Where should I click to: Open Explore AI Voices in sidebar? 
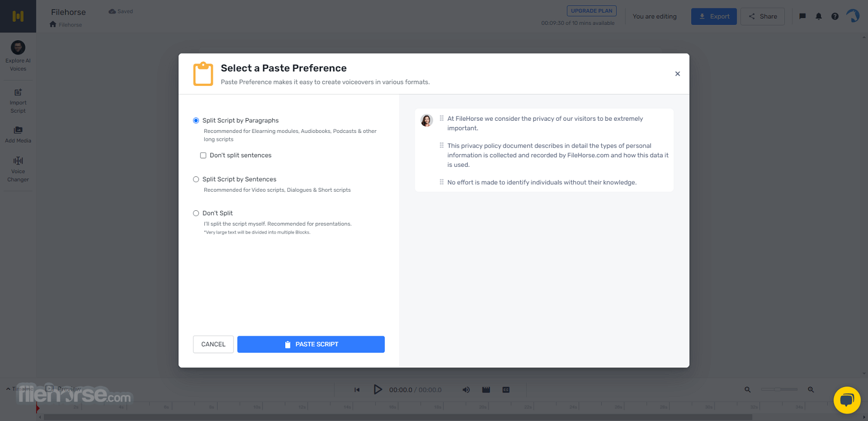pyautogui.click(x=18, y=56)
